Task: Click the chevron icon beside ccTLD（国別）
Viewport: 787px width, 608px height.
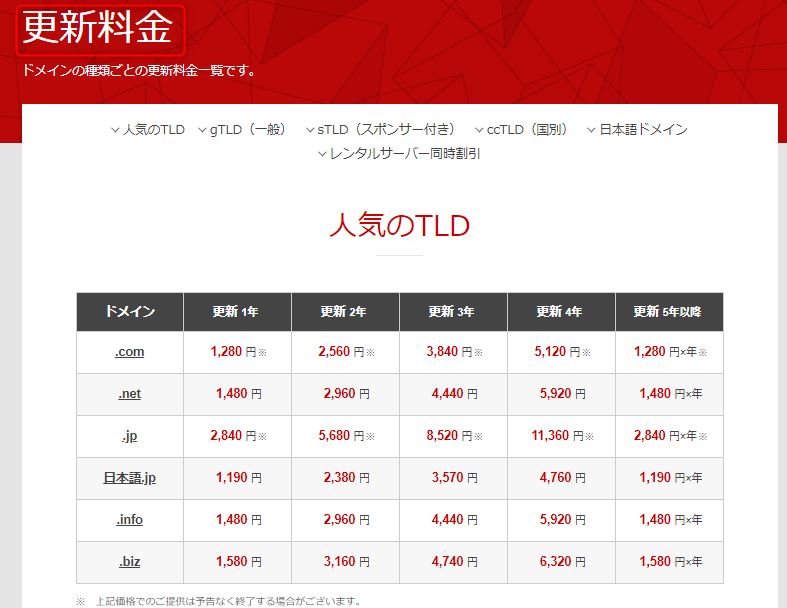Action: pos(479,130)
